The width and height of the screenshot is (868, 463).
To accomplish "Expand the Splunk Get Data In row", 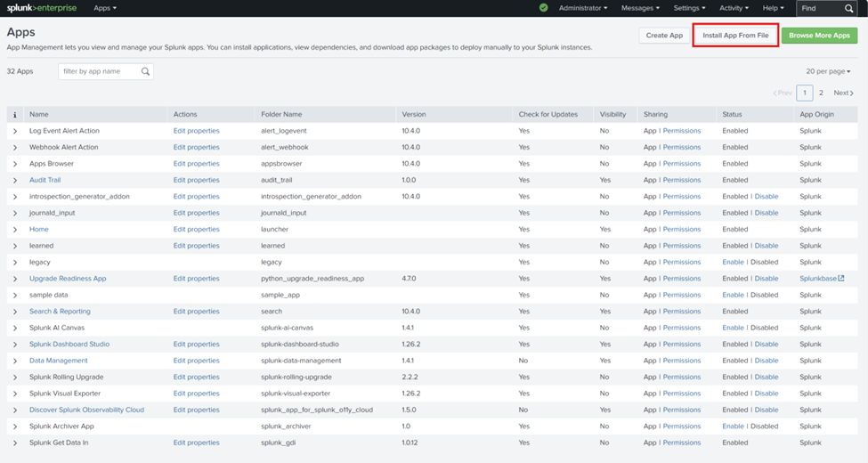I will (15, 443).
